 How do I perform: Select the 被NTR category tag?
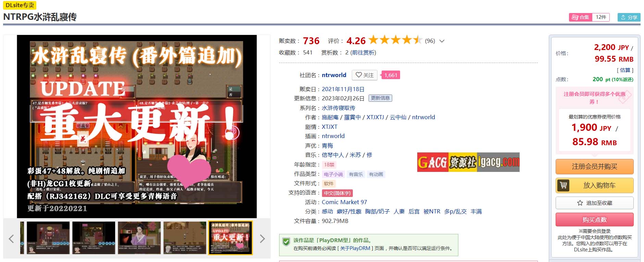point(432,212)
